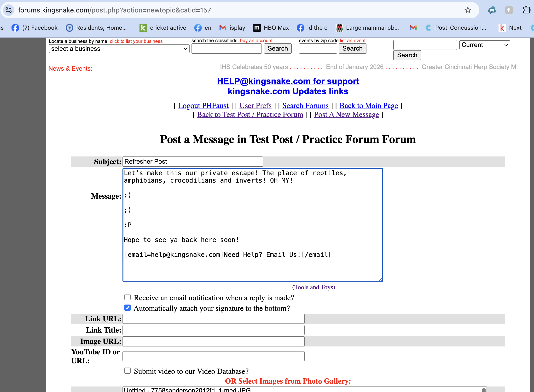Expand the select a business dropdown
The image size is (534, 392).
point(119,49)
